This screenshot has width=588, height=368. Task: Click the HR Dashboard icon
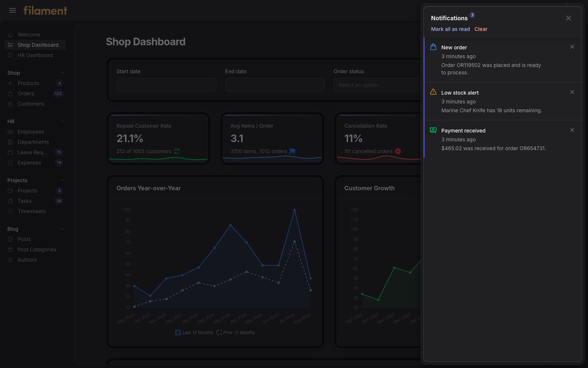tap(11, 55)
